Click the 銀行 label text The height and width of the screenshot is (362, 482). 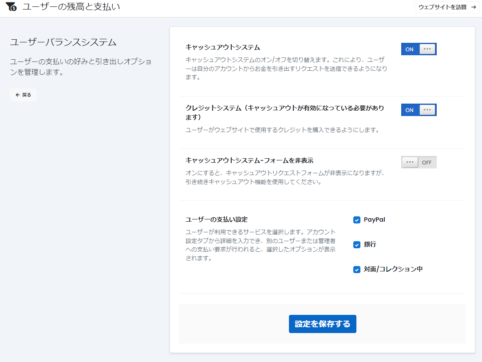click(370, 244)
